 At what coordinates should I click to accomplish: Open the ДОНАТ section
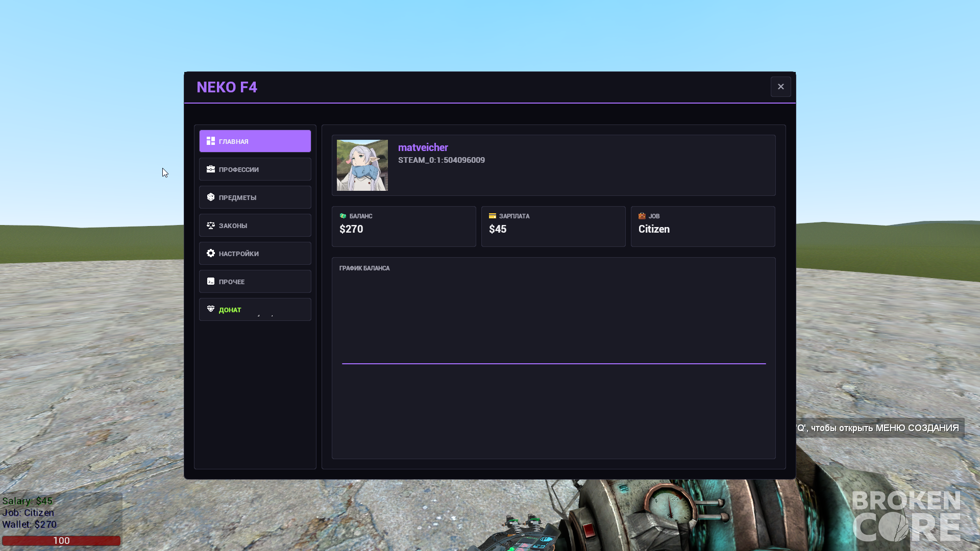click(255, 310)
